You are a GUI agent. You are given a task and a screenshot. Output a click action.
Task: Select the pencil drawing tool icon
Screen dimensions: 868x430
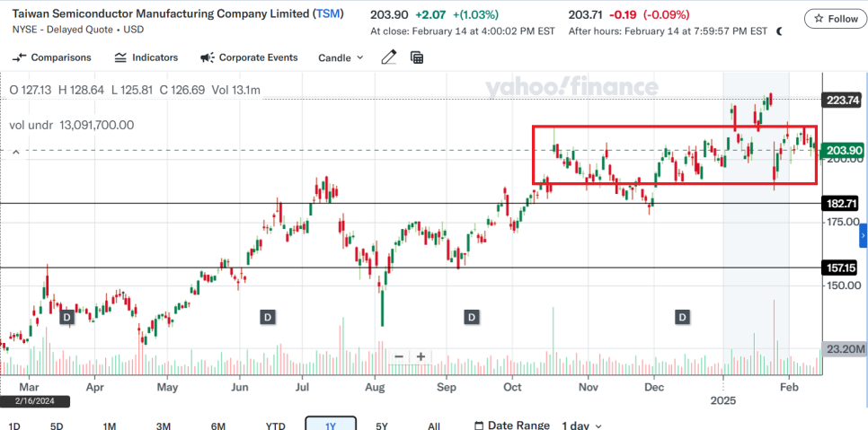pos(389,57)
